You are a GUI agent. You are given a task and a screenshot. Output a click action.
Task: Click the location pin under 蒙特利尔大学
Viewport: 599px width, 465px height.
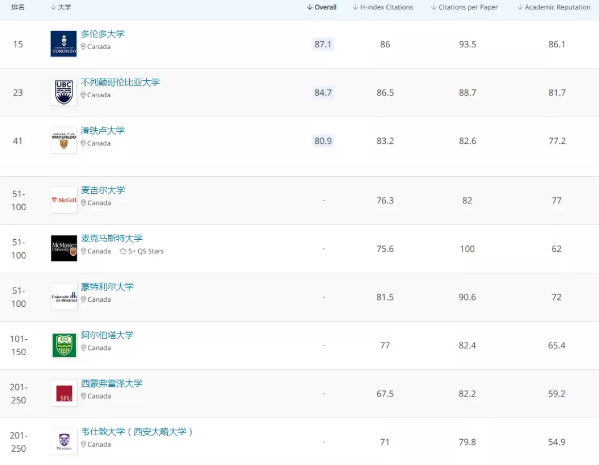coord(83,300)
